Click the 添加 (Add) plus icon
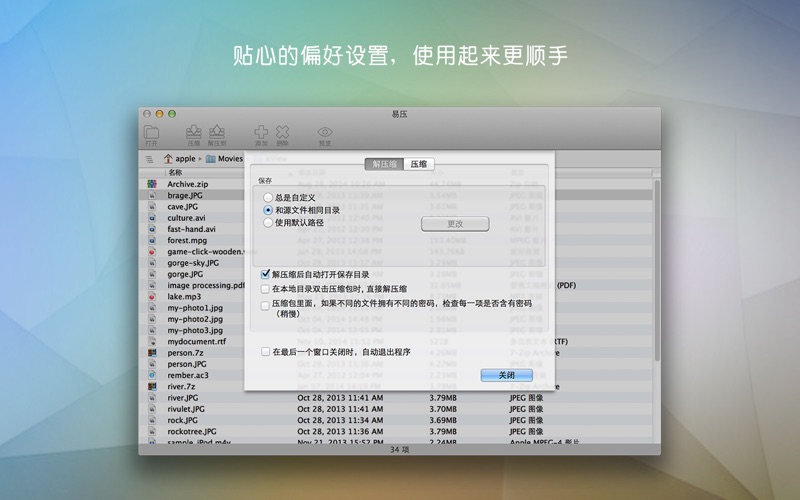 pyautogui.click(x=261, y=133)
